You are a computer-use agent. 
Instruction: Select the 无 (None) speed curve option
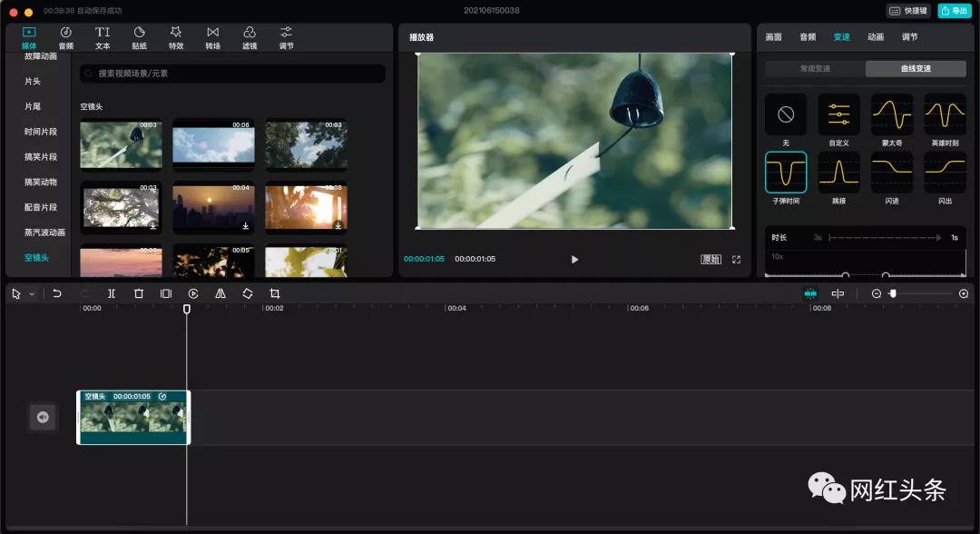point(786,114)
